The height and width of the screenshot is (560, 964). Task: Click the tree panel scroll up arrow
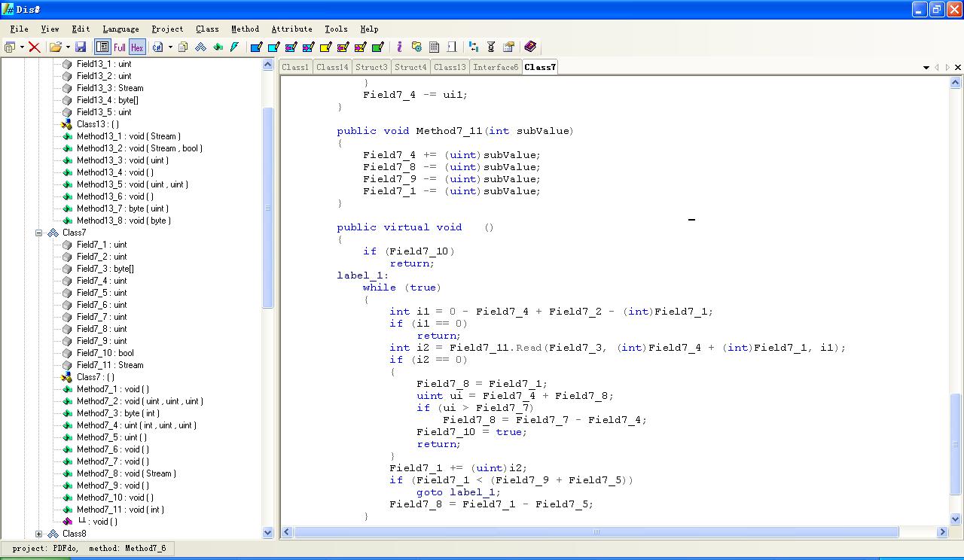click(267, 65)
